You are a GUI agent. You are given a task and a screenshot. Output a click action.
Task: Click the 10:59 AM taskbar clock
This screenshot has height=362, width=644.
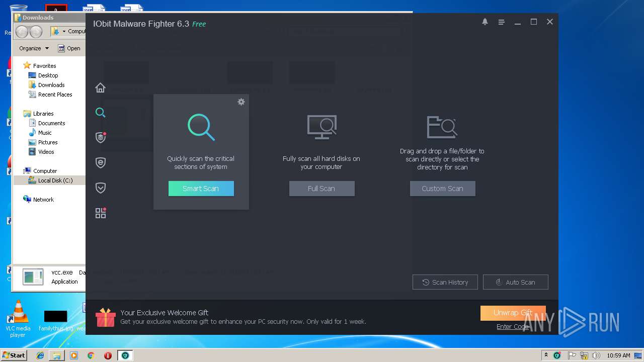(618, 355)
